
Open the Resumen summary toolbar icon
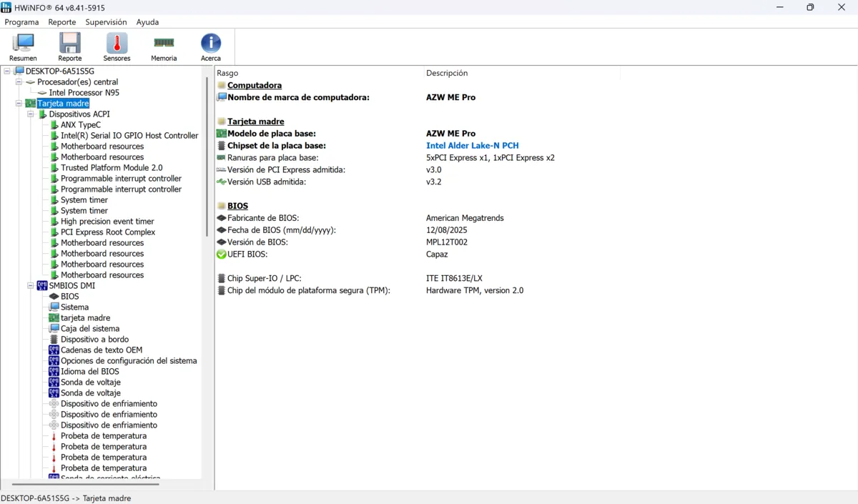(x=23, y=46)
